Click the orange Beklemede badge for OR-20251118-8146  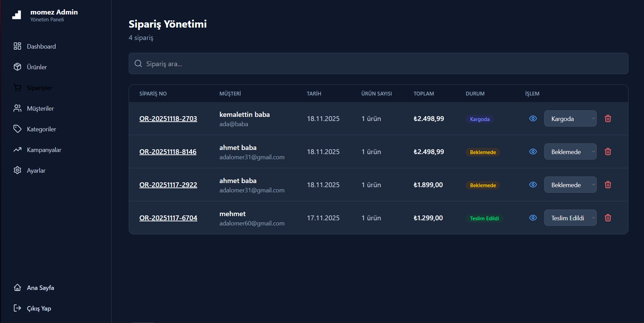pos(482,152)
